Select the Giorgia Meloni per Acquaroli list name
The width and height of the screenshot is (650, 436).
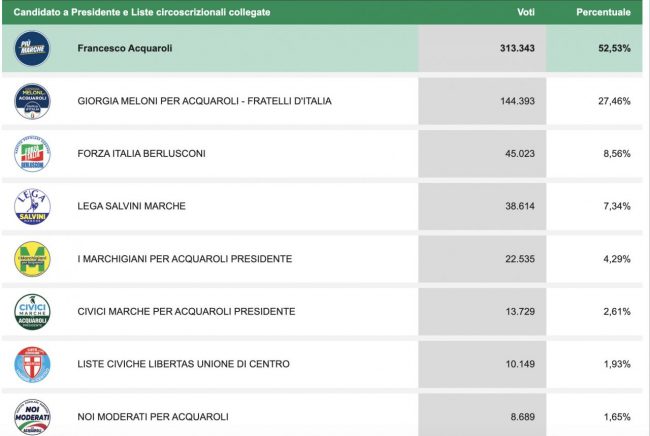point(204,101)
